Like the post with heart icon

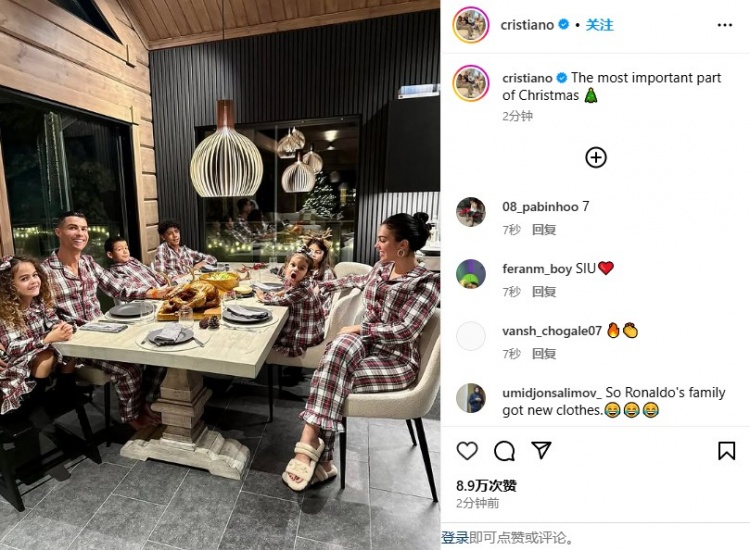pos(467,451)
